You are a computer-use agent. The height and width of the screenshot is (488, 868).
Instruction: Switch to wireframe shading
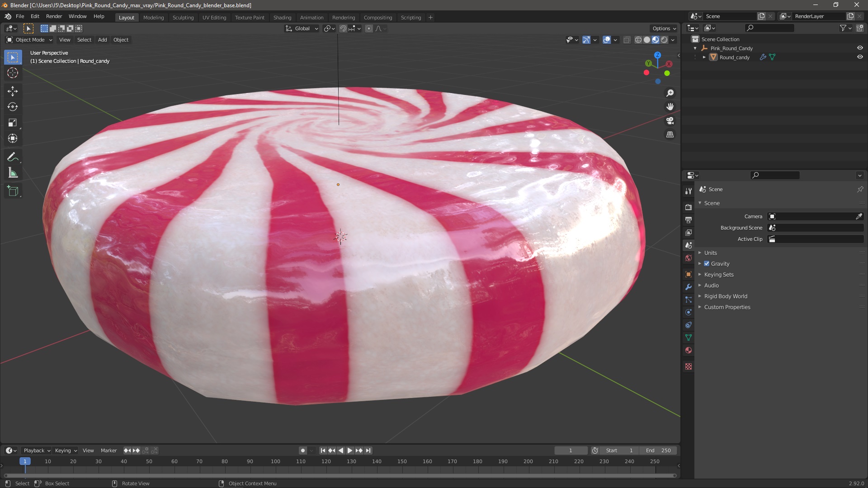click(638, 40)
